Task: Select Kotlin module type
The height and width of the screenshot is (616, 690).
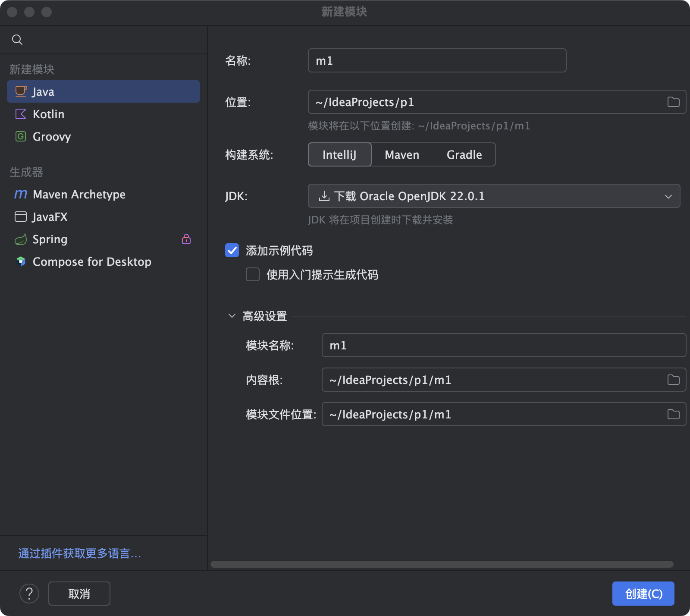Action: 103,114
